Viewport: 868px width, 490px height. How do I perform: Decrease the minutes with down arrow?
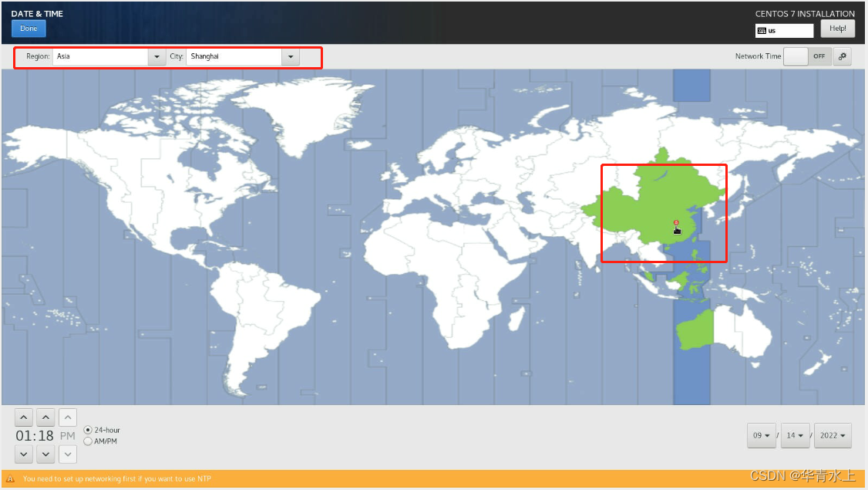(x=46, y=455)
